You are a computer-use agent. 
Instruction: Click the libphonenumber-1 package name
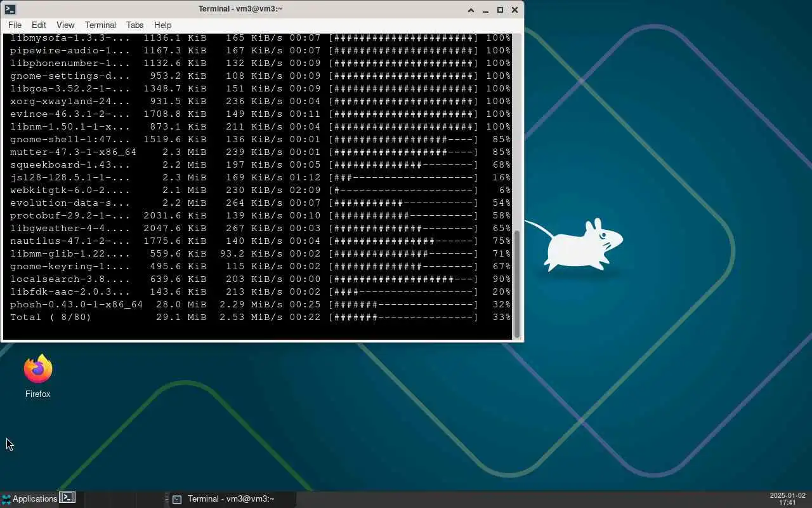click(x=70, y=63)
